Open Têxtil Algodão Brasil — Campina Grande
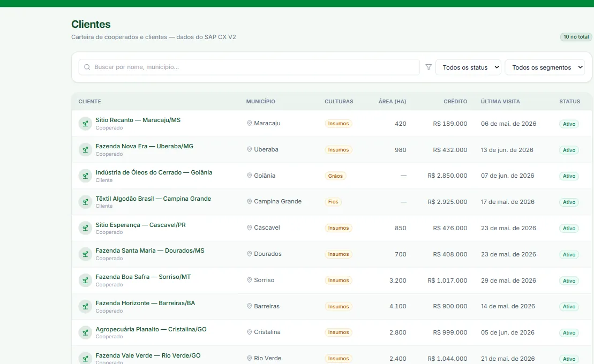594x364 pixels. [153, 199]
